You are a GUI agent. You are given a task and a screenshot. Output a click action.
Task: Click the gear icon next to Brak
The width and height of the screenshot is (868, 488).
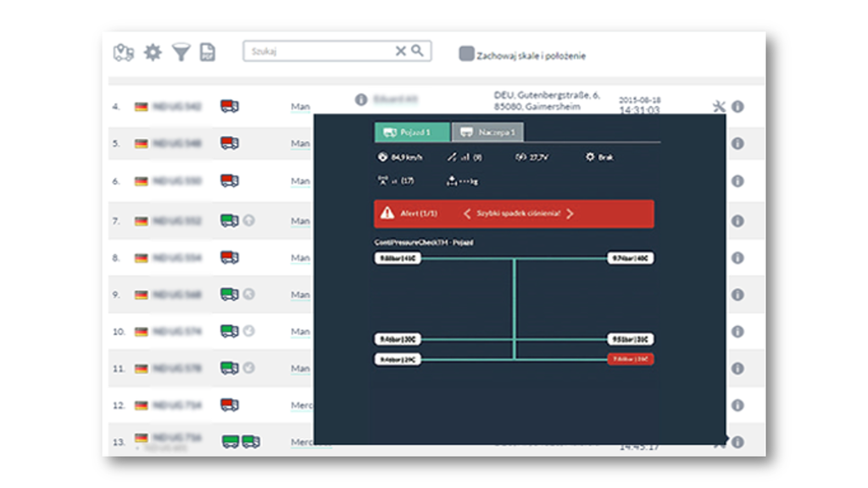point(590,157)
